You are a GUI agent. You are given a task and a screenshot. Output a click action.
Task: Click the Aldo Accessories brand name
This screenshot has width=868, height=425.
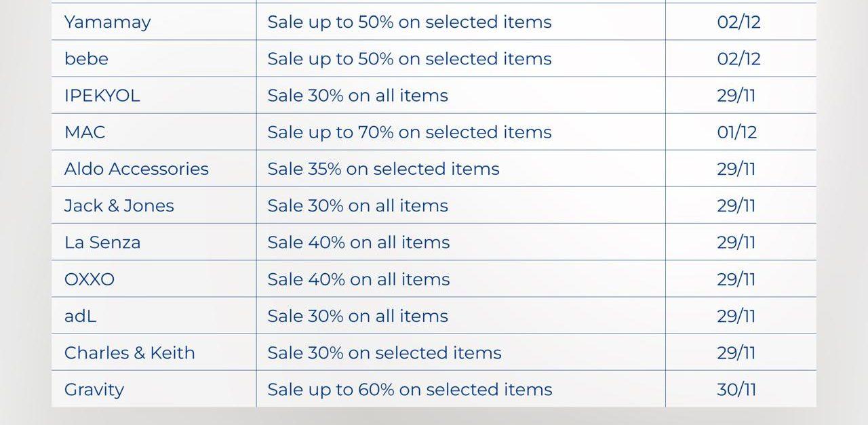pos(136,169)
